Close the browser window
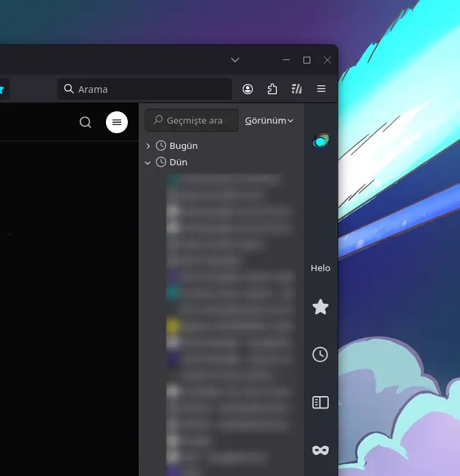 pyautogui.click(x=327, y=60)
